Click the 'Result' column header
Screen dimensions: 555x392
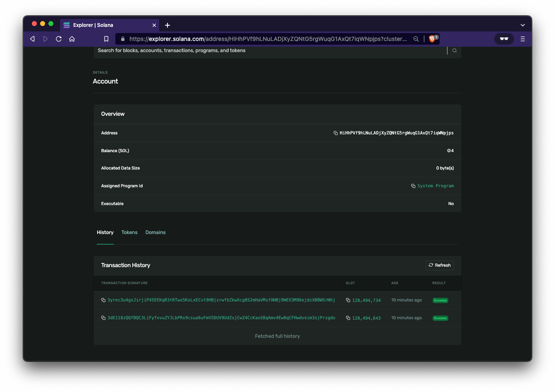point(439,283)
